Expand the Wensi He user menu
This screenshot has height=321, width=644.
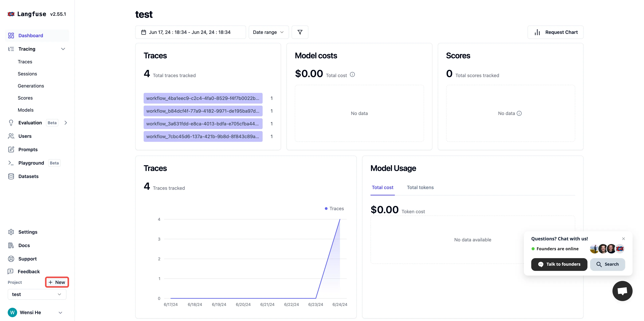coord(60,312)
